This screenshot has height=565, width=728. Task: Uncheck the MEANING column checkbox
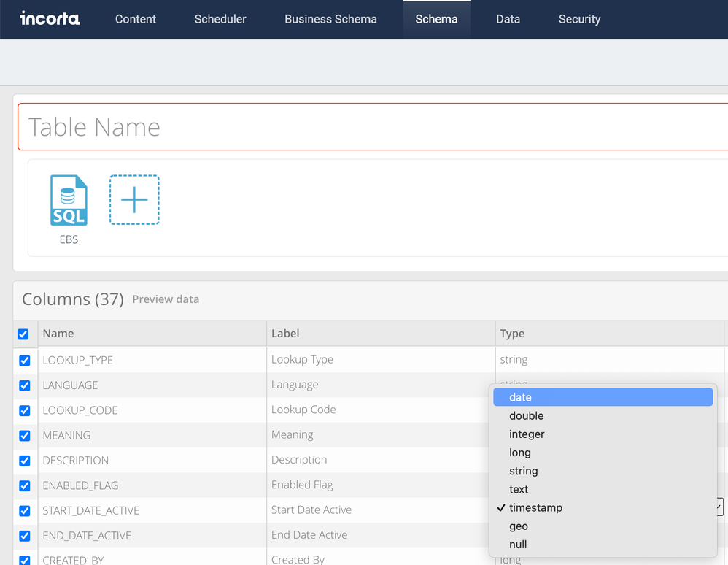(25, 436)
